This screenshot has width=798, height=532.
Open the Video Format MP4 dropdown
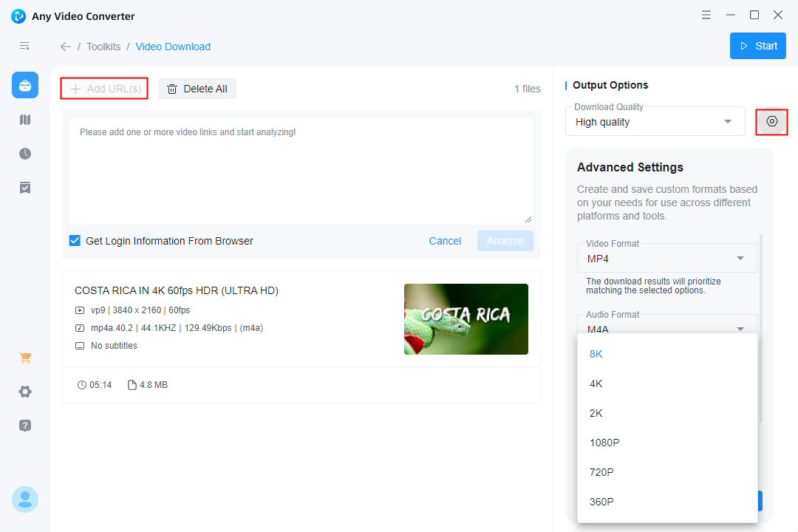pos(666,259)
